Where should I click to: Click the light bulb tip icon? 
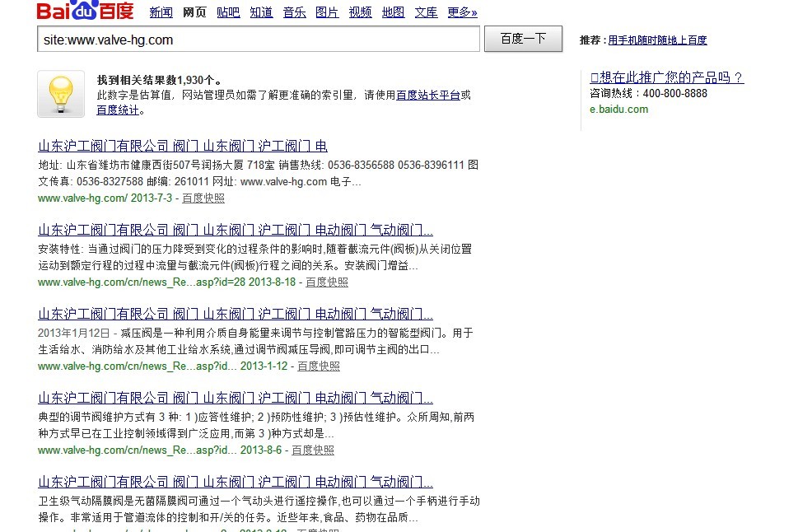(x=61, y=94)
